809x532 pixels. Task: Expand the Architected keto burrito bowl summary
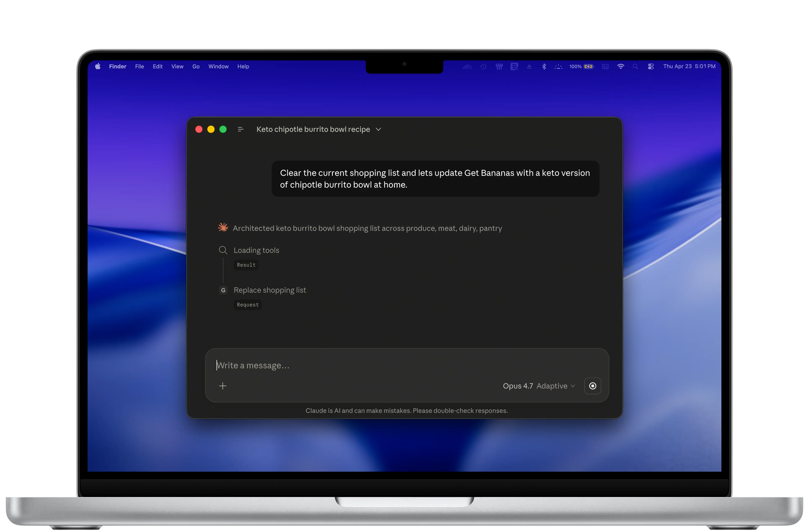tap(367, 228)
